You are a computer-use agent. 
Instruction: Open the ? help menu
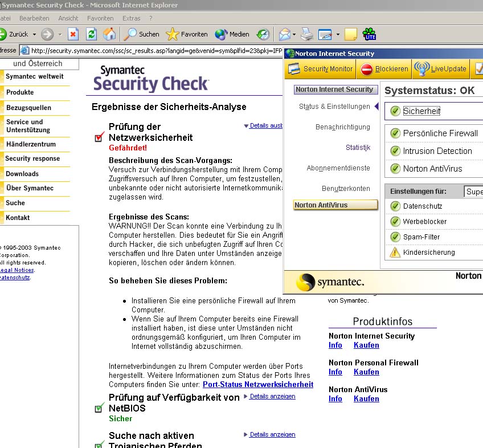150,18
